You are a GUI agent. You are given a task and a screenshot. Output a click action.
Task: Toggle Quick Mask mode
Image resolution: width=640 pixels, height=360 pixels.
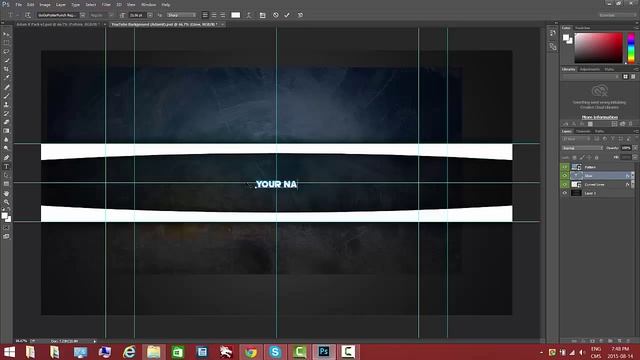[x=7, y=228]
